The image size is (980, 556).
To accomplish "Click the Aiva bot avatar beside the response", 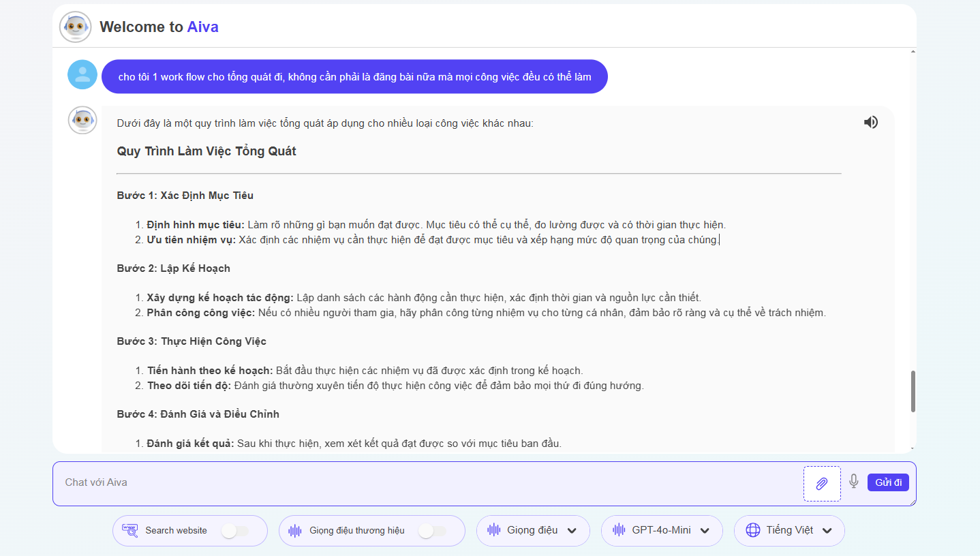I will pyautogui.click(x=82, y=121).
